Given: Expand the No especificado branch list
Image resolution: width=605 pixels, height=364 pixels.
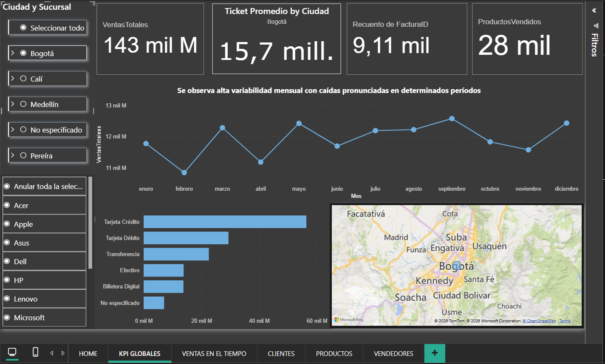Looking at the screenshot, I should [13, 130].
